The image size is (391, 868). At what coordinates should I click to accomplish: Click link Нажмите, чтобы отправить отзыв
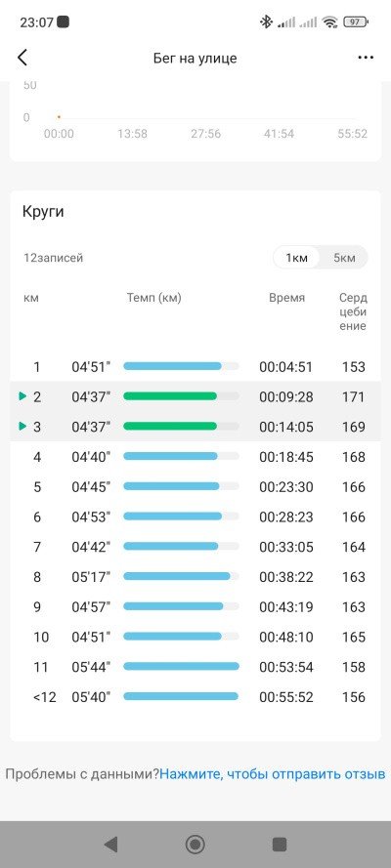point(273,773)
